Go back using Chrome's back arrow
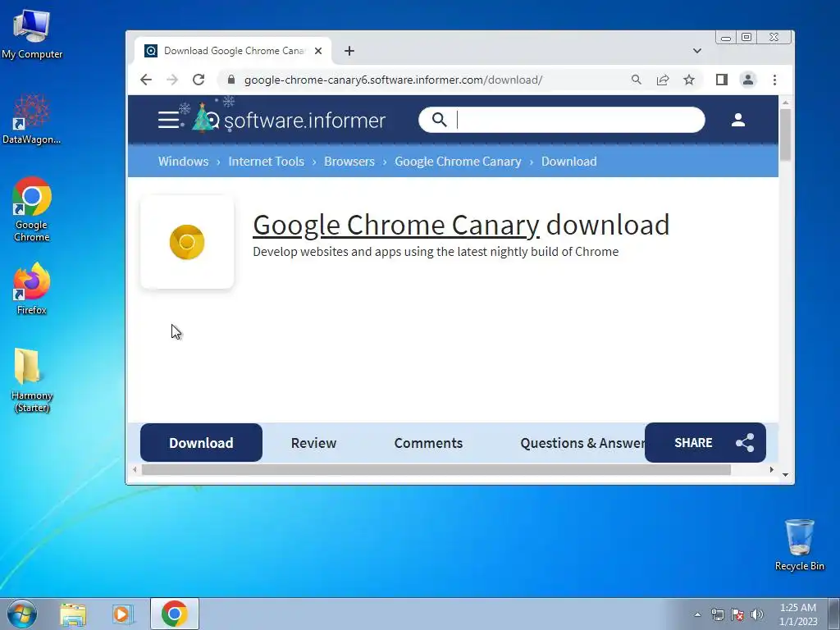This screenshot has width=840, height=630. pos(146,80)
